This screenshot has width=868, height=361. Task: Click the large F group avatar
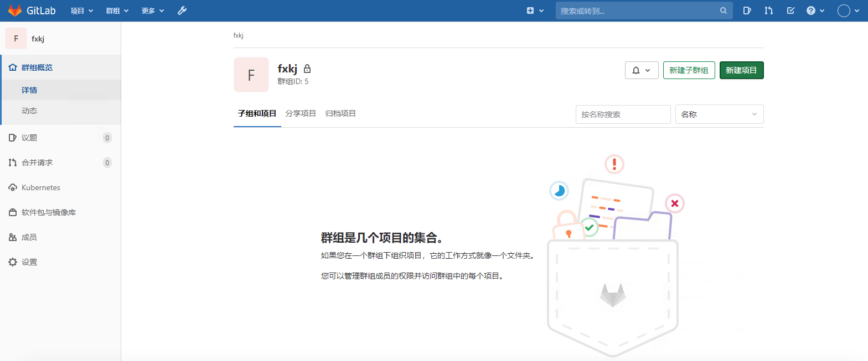coord(251,75)
